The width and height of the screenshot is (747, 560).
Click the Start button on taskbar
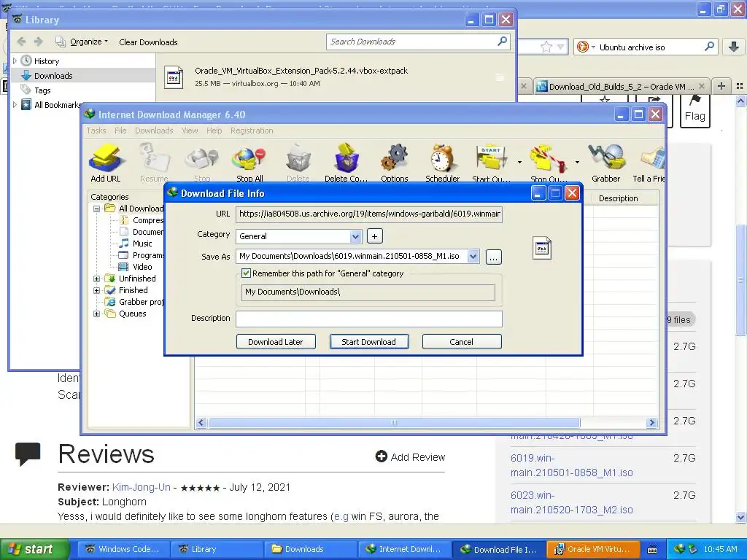coord(35,549)
